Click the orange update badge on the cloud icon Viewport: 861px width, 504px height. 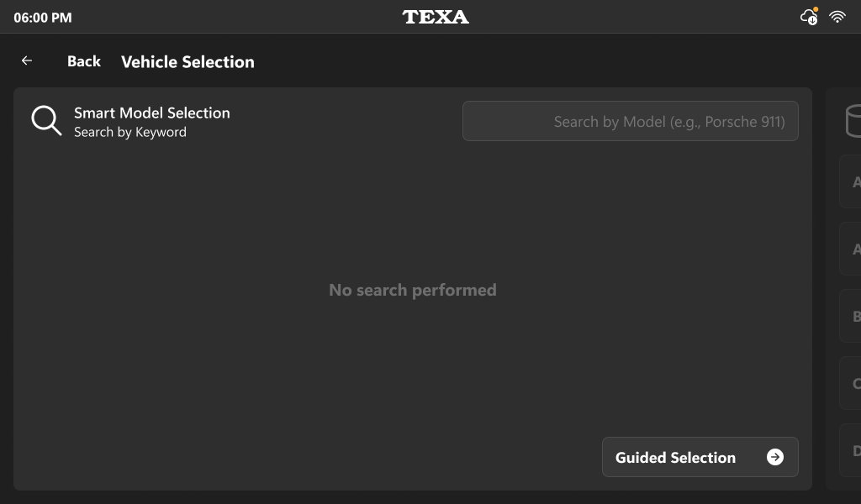click(814, 9)
